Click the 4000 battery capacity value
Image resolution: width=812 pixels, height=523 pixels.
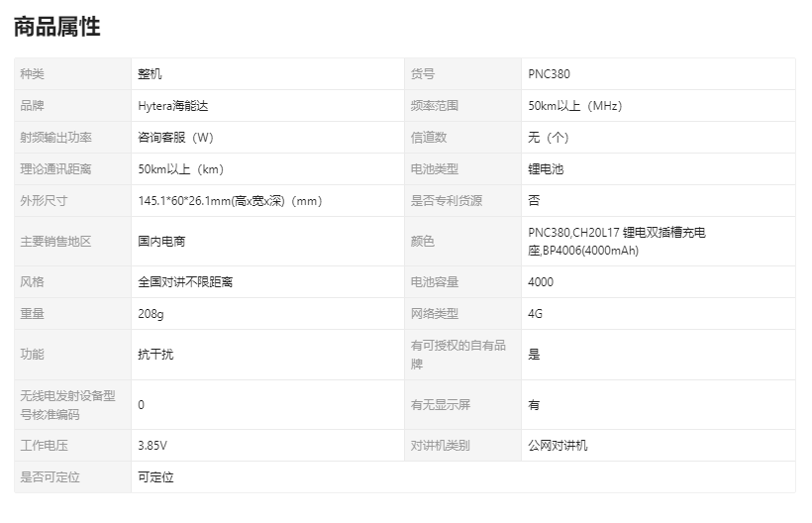tap(541, 281)
